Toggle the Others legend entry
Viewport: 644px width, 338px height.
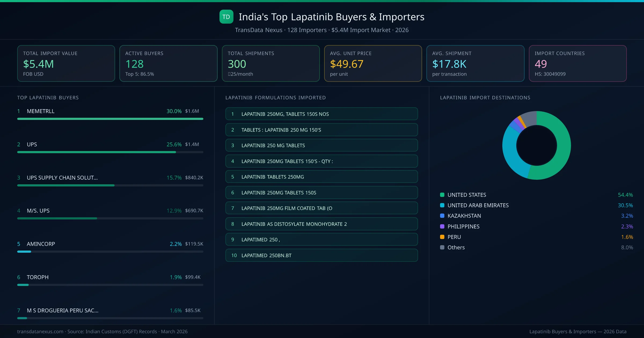[x=456, y=247]
